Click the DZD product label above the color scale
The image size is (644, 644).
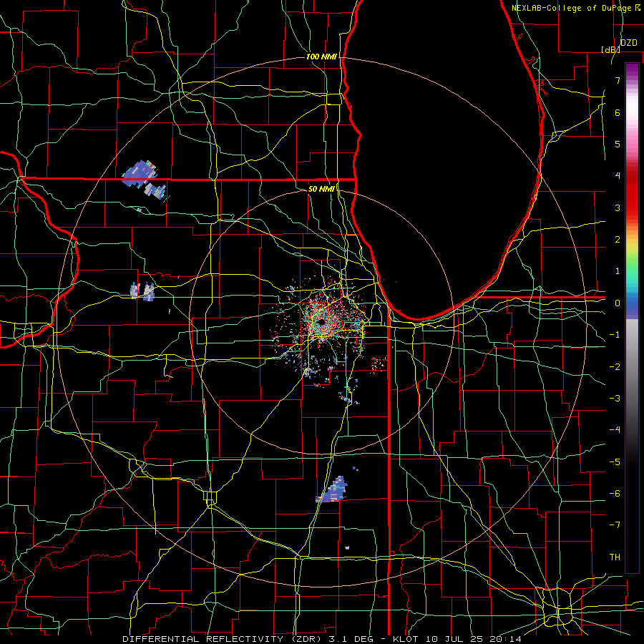(x=629, y=43)
